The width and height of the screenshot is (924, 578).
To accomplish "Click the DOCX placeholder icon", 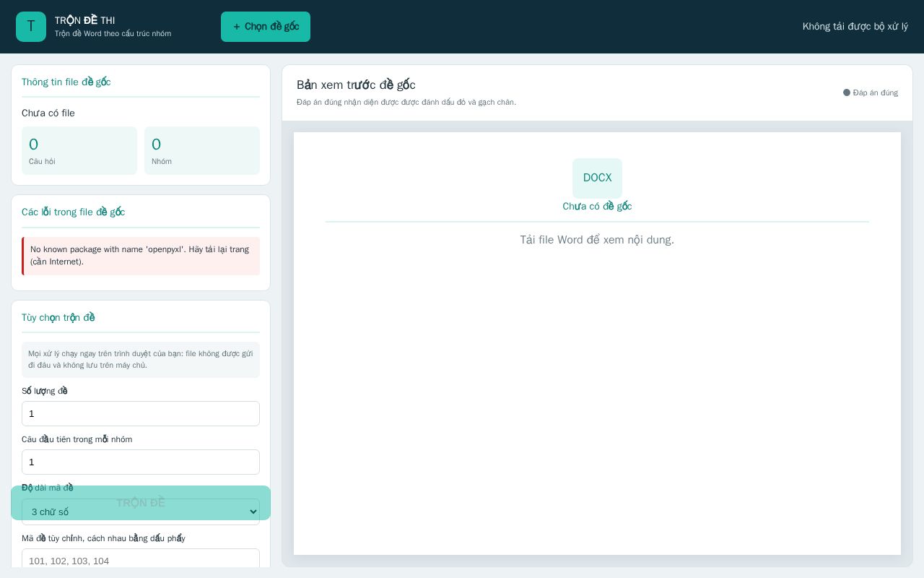I will coord(597,178).
